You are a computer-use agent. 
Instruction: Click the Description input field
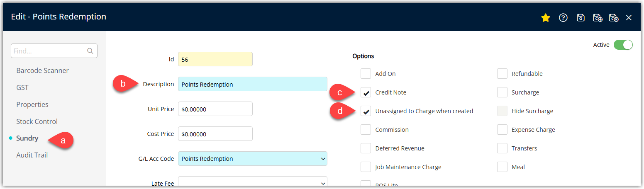click(x=252, y=84)
